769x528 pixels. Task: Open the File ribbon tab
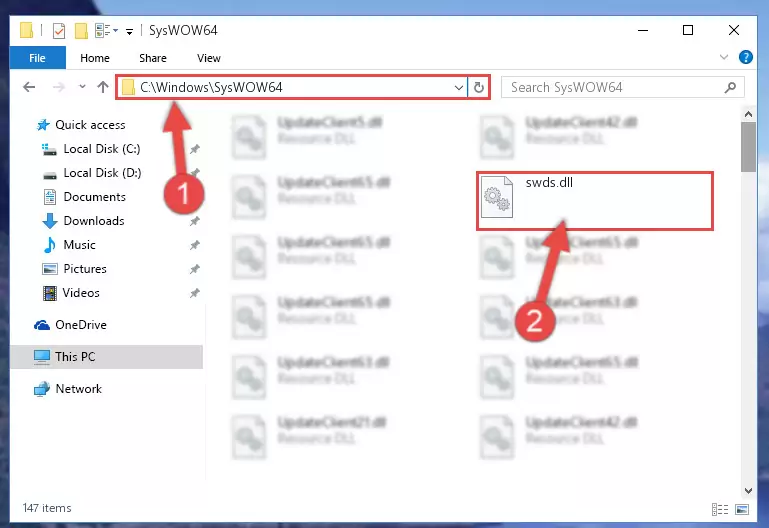point(37,58)
